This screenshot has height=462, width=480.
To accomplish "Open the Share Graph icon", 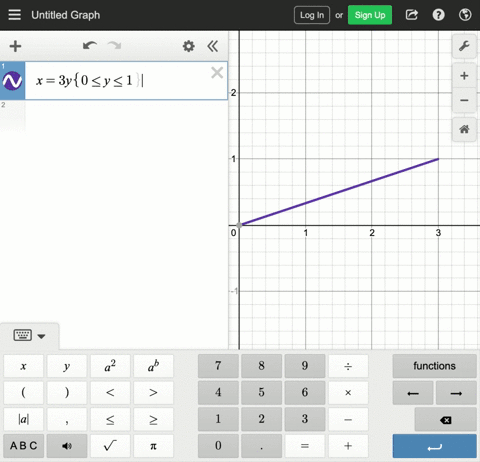I will click(x=412, y=15).
